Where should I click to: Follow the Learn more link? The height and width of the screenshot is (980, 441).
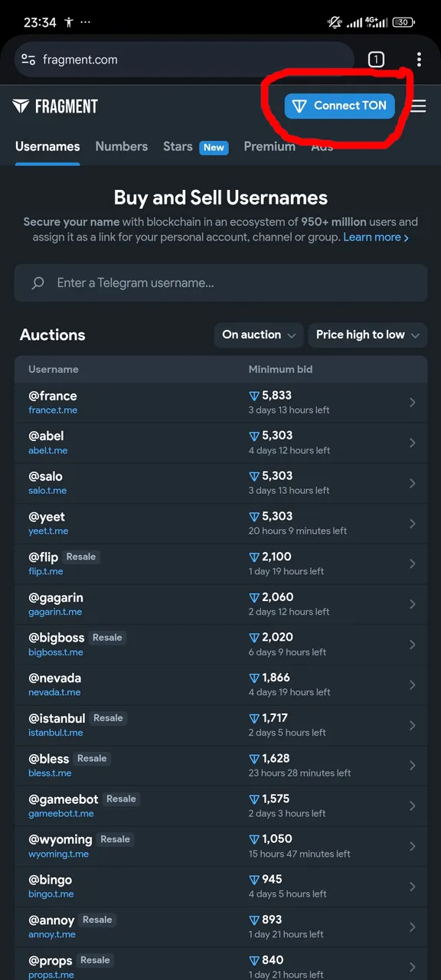click(376, 237)
